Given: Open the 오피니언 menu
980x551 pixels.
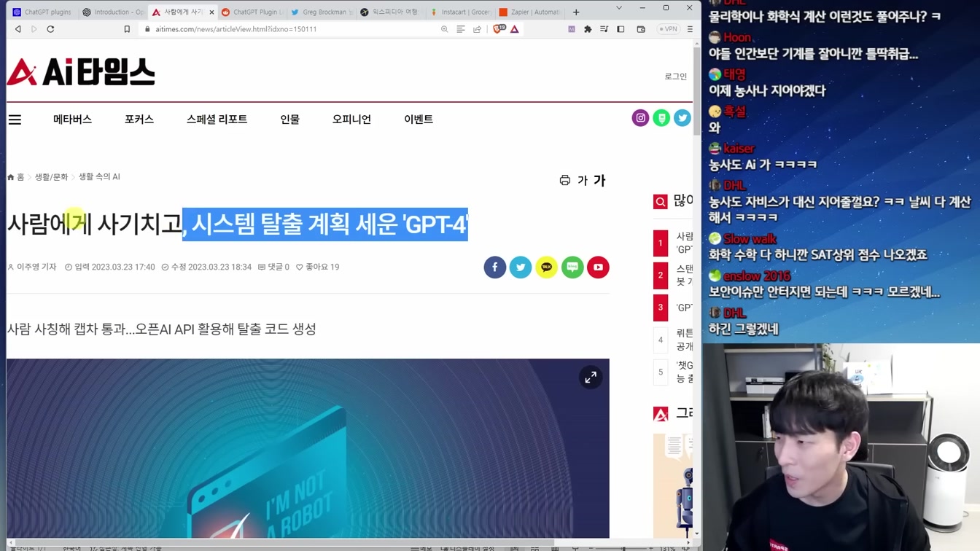Looking at the screenshot, I should [351, 120].
